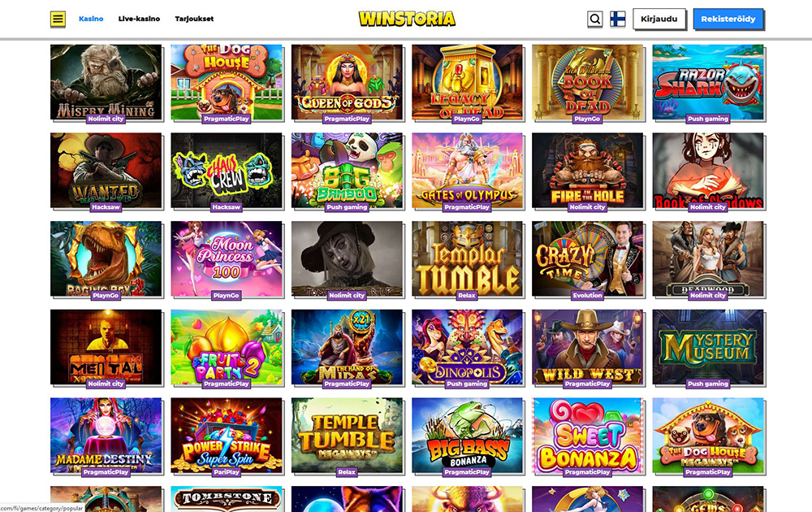This screenshot has height=512, width=812.
Task: Launch the Sweet Bonanza slot
Action: pos(588,436)
